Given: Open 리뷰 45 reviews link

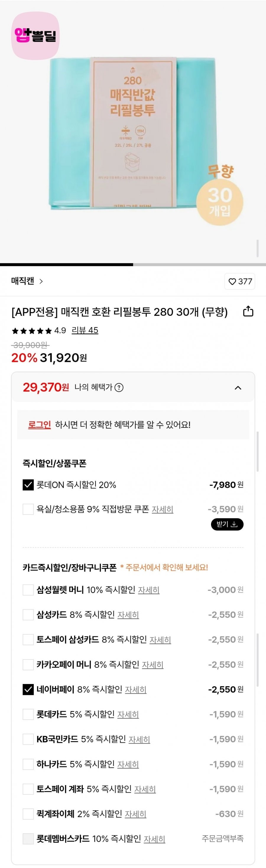Looking at the screenshot, I should [85, 330].
